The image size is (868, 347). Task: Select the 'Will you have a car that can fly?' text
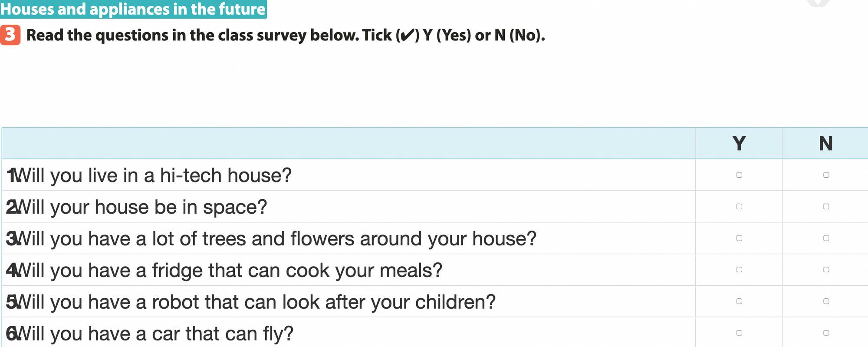click(x=155, y=334)
